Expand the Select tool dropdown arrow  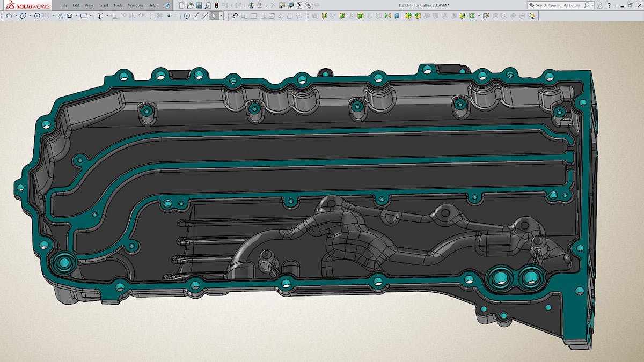coord(221,16)
